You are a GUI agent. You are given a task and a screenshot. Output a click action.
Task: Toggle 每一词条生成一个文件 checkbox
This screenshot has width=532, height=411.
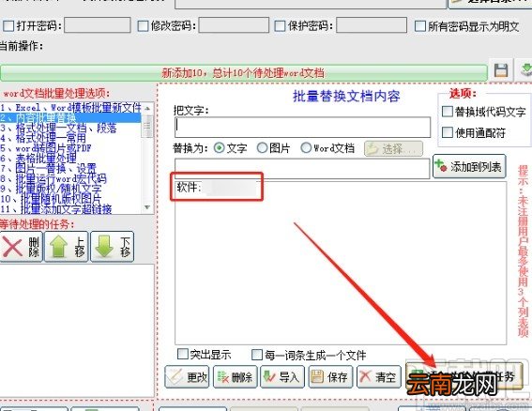coord(257,355)
